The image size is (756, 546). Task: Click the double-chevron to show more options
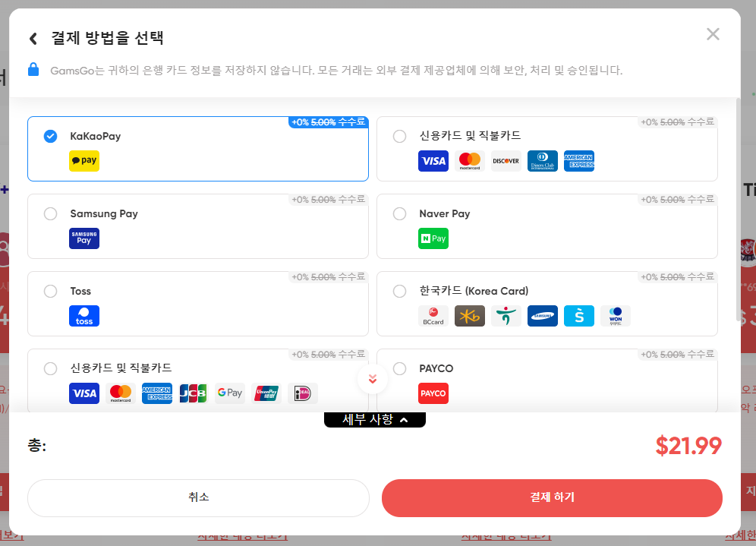click(372, 377)
